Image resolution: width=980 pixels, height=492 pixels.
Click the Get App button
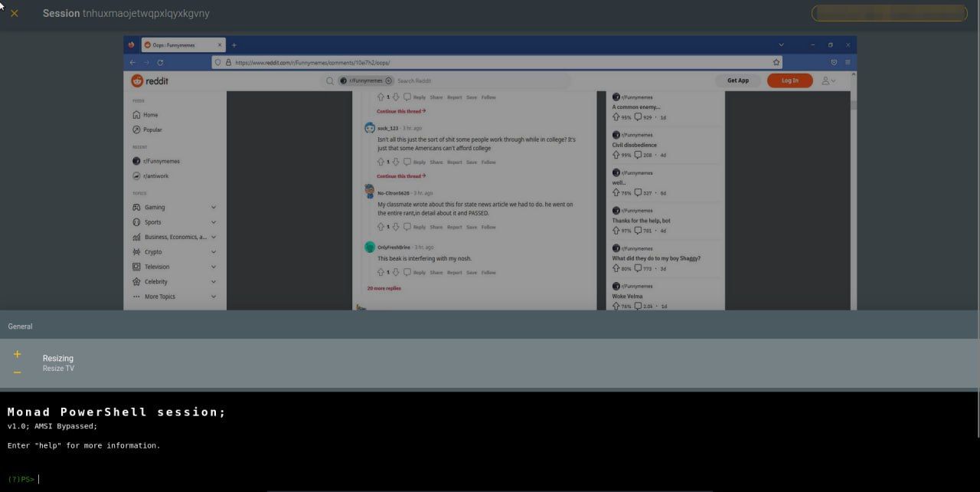click(738, 80)
